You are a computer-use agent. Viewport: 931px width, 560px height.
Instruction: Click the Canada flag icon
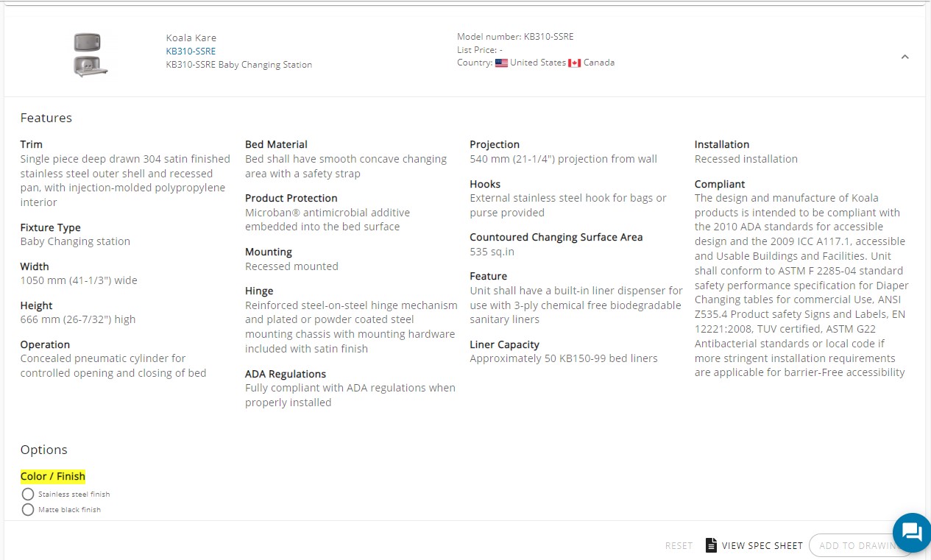575,63
